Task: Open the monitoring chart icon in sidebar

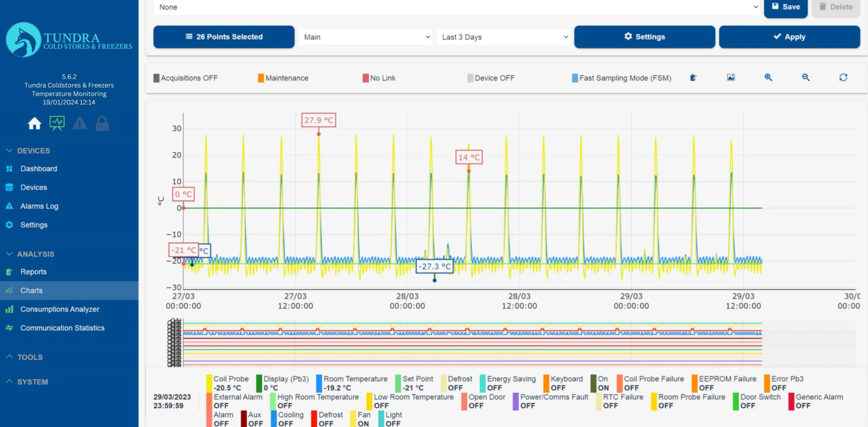Action: click(x=57, y=123)
